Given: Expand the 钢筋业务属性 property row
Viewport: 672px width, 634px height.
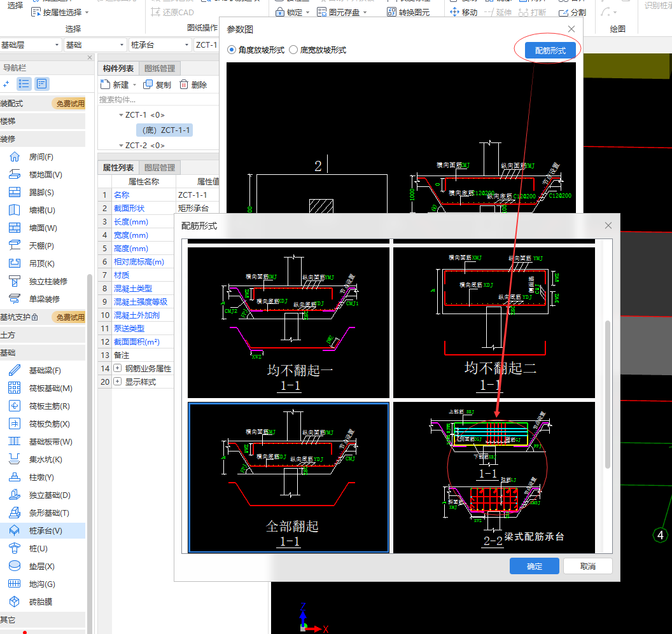Looking at the screenshot, I should (118, 368).
